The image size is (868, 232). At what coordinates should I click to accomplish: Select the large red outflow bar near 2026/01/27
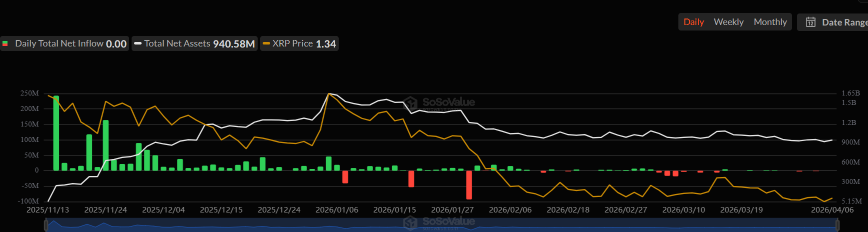click(x=469, y=185)
